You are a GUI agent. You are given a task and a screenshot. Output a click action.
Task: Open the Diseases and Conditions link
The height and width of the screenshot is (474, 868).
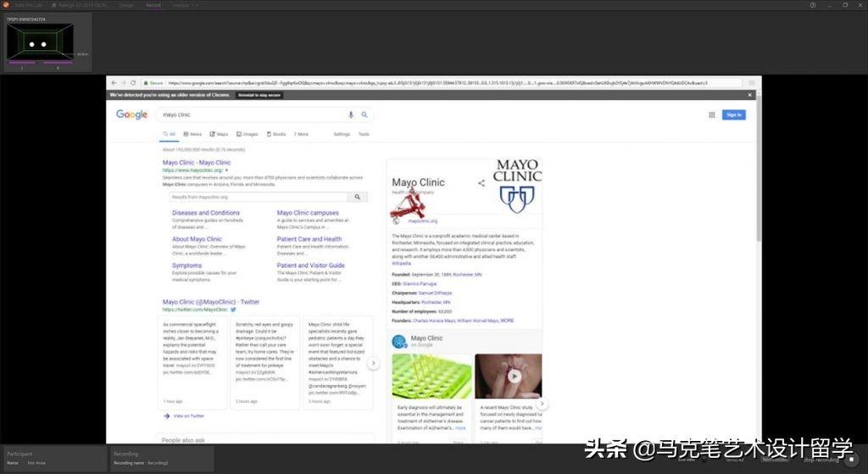click(x=206, y=213)
